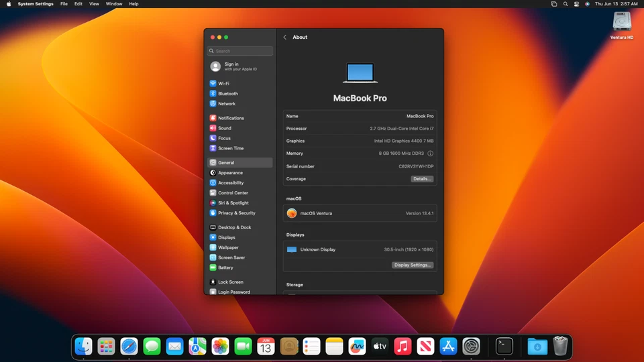Open the Window menu

(x=114, y=4)
